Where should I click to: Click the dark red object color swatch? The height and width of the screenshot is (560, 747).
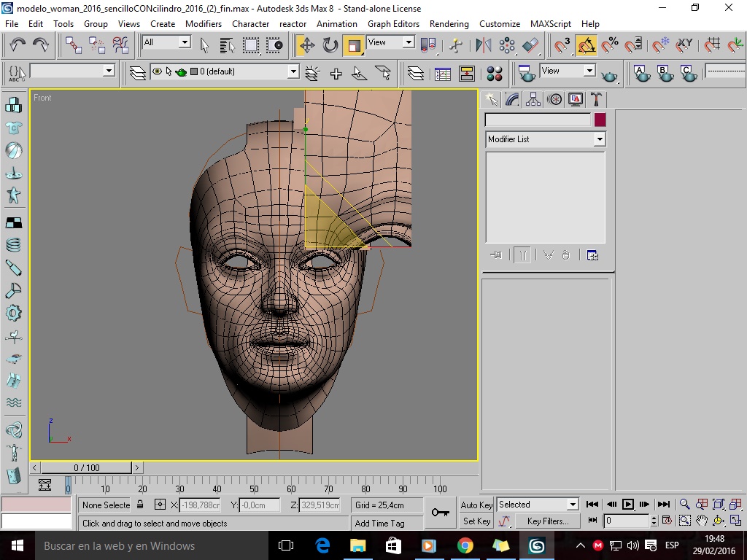coord(600,120)
